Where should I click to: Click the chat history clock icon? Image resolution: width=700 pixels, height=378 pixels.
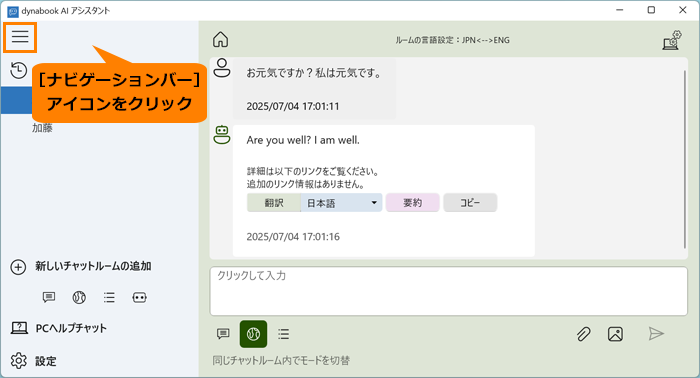point(18,71)
